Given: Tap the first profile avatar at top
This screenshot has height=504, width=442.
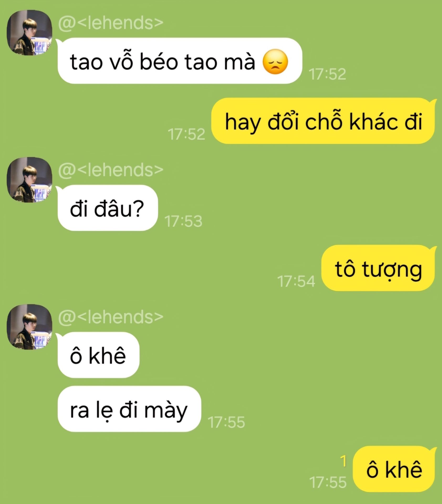Looking at the screenshot, I should click(x=29, y=33).
